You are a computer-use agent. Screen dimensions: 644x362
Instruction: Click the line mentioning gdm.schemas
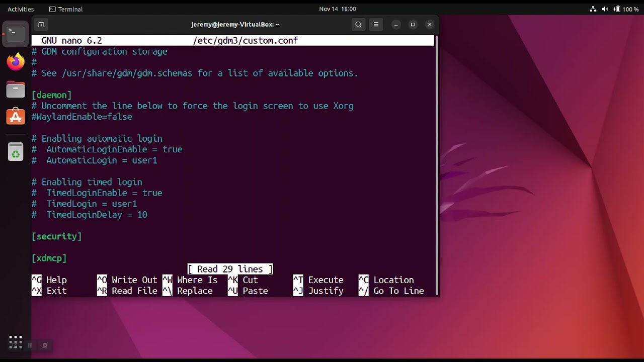point(195,73)
